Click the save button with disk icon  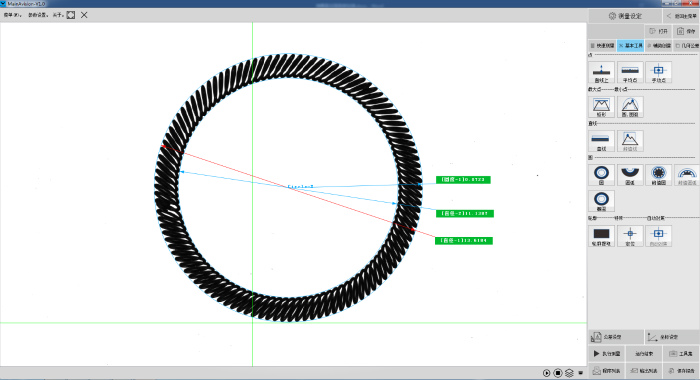686,31
